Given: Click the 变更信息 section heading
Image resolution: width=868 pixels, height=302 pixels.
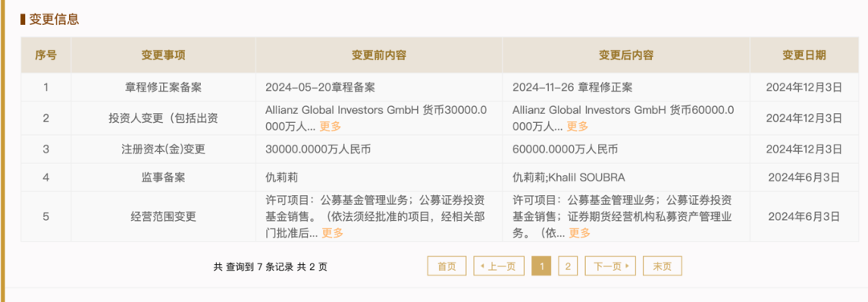Looking at the screenshot, I should (55, 19).
